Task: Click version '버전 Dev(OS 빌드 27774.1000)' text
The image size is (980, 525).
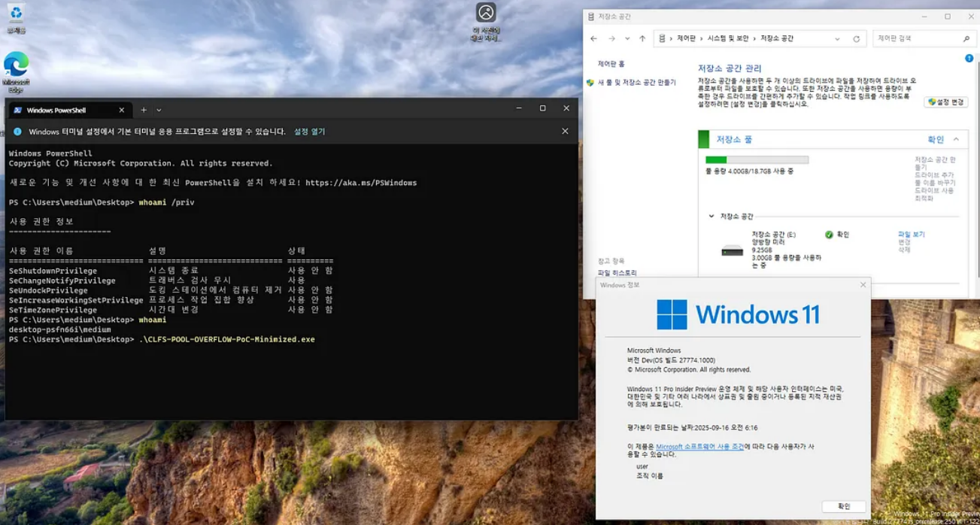Action: pos(671,360)
